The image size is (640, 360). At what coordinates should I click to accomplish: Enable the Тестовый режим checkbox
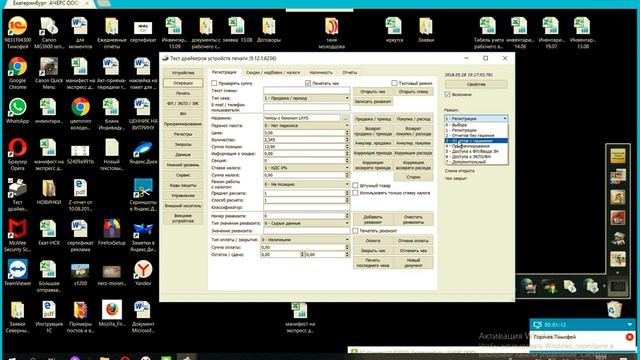394,83
